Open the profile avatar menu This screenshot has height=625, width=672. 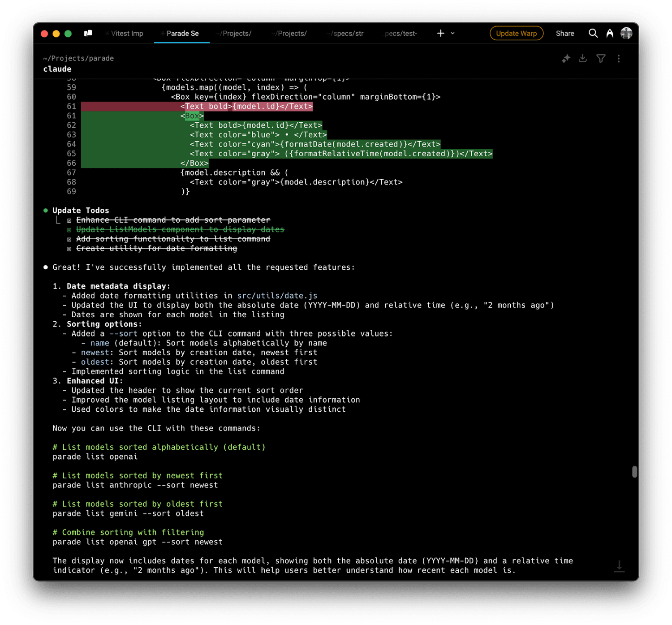tap(626, 33)
